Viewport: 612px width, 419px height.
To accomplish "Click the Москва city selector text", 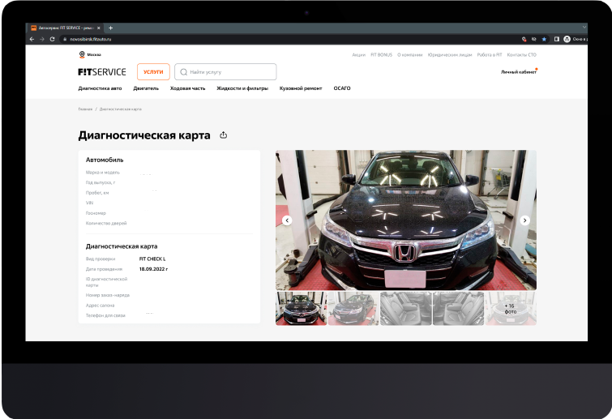I will point(94,55).
